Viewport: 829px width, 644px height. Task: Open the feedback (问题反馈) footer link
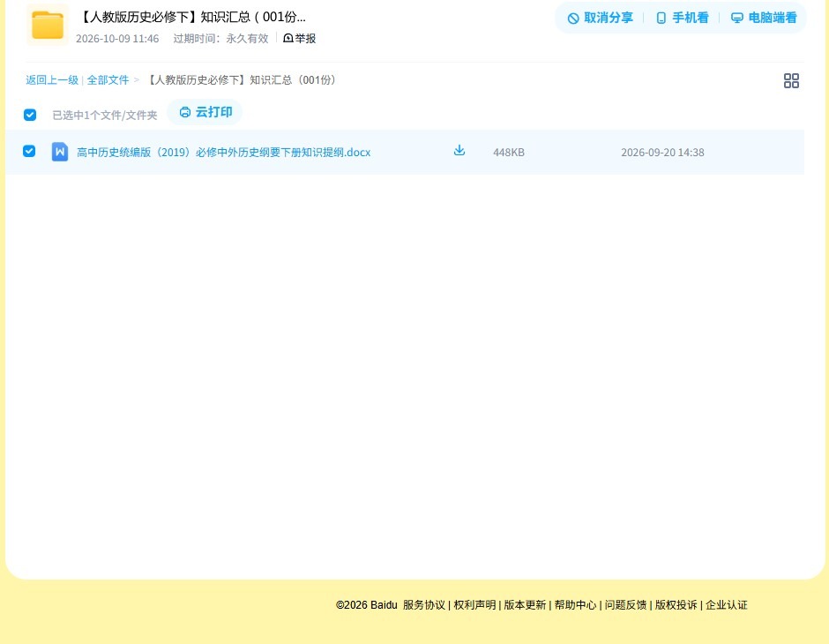[625, 605]
